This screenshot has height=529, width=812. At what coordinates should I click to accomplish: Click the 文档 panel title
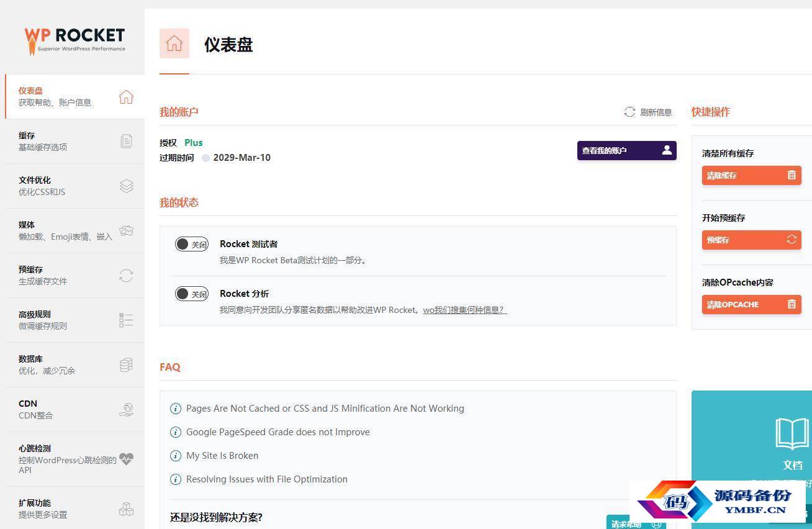[x=793, y=465]
